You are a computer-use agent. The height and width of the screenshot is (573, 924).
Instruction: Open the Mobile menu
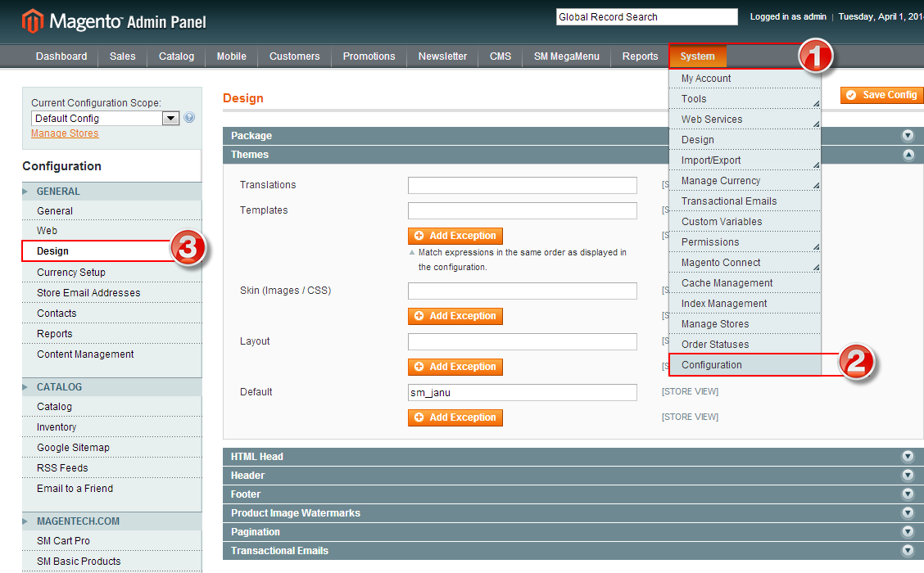(x=232, y=56)
